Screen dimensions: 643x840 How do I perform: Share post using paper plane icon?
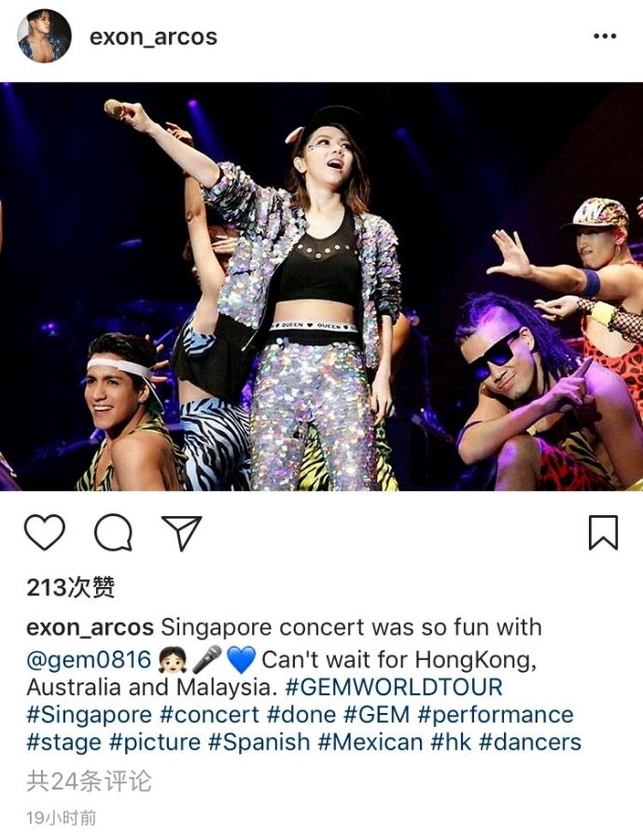181,533
